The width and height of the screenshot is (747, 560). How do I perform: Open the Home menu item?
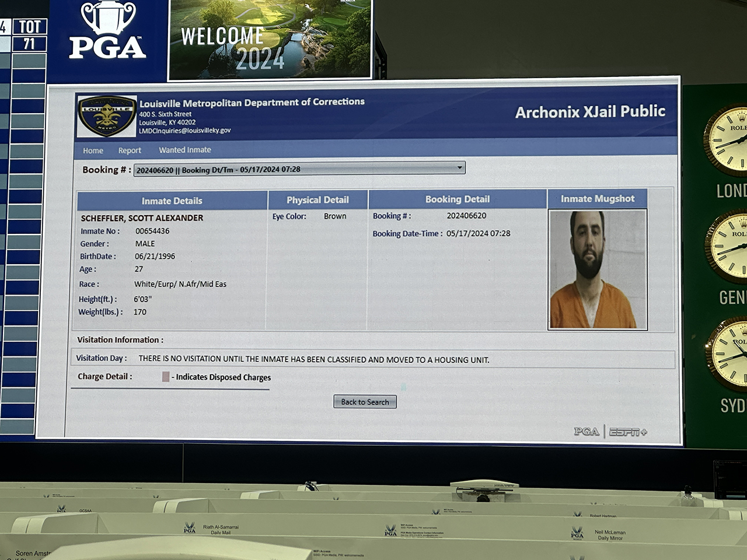point(93,150)
